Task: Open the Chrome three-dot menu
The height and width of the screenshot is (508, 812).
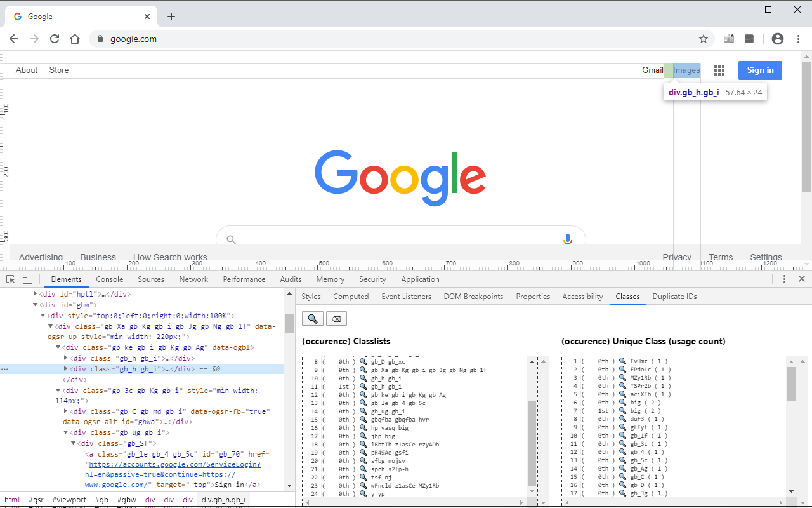Action: pyautogui.click(x=798, y=39)
